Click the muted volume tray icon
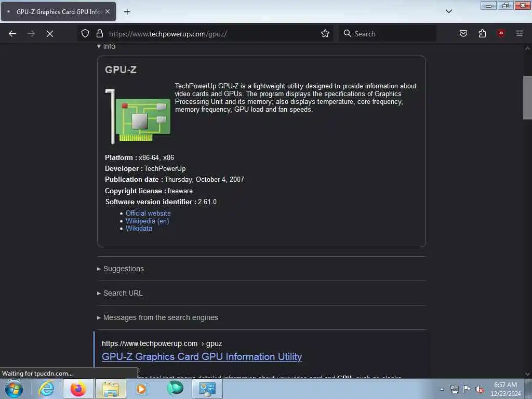The height and width of the screenshot is (399, 532). pyautogui.click(x=480, y=390)
